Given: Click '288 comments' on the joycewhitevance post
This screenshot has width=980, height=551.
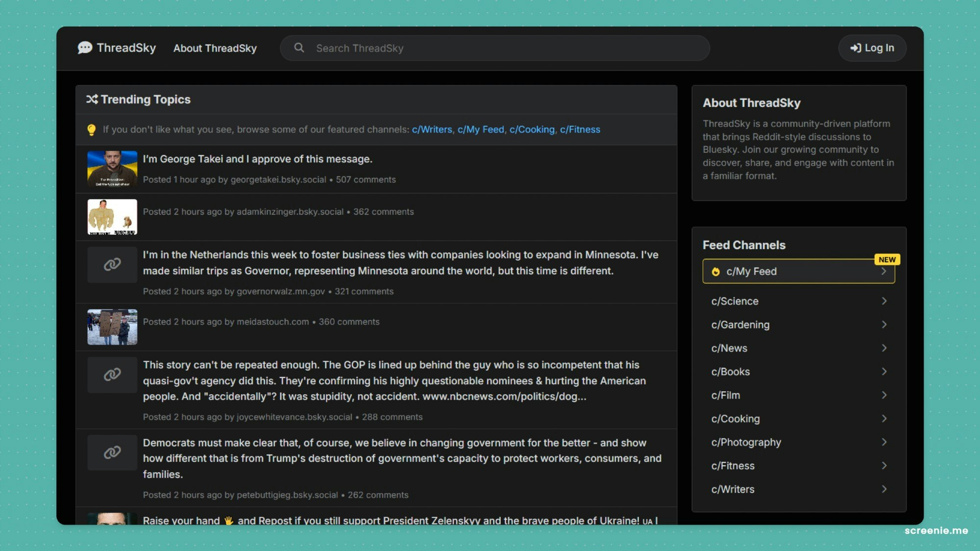Looking at the screenshot, I should [x=392, y=417].
